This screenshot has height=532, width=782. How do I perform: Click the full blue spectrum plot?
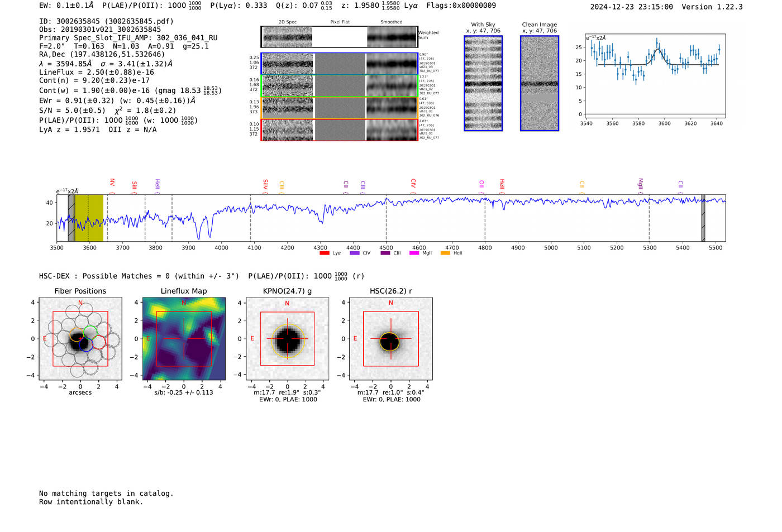point(391,218)
